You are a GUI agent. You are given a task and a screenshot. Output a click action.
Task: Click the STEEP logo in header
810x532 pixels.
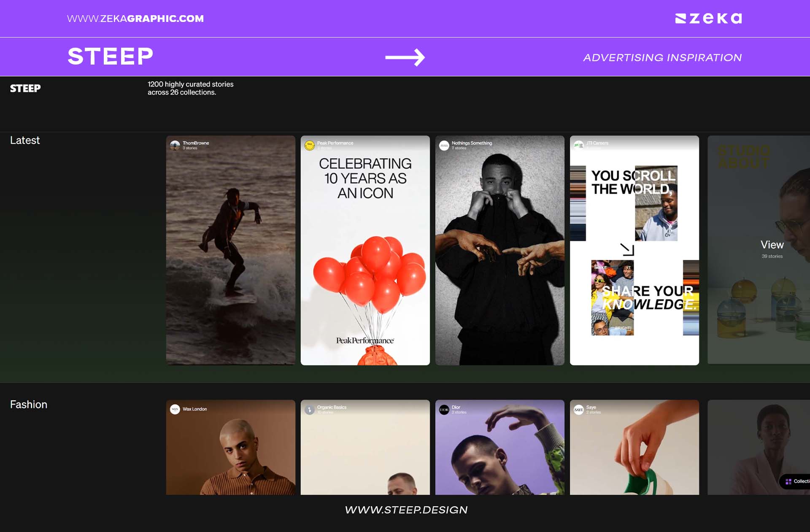(x=25, y=88)
